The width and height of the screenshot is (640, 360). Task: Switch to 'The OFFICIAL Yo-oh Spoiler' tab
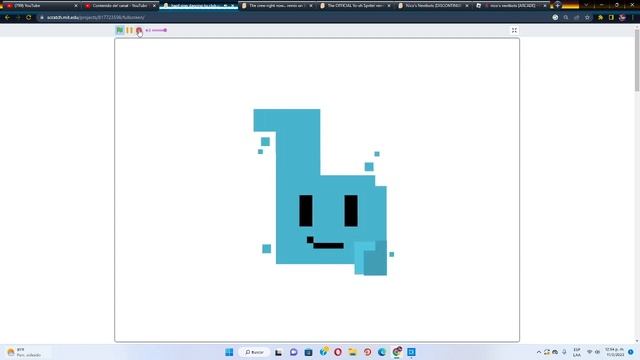pyautogui.click(x=355, y=6)
